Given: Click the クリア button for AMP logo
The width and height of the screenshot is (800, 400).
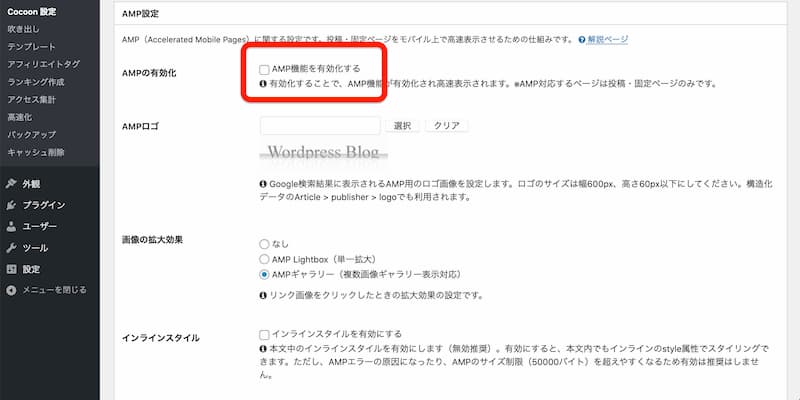Looking at the screenshot, I should pos(447,126).
